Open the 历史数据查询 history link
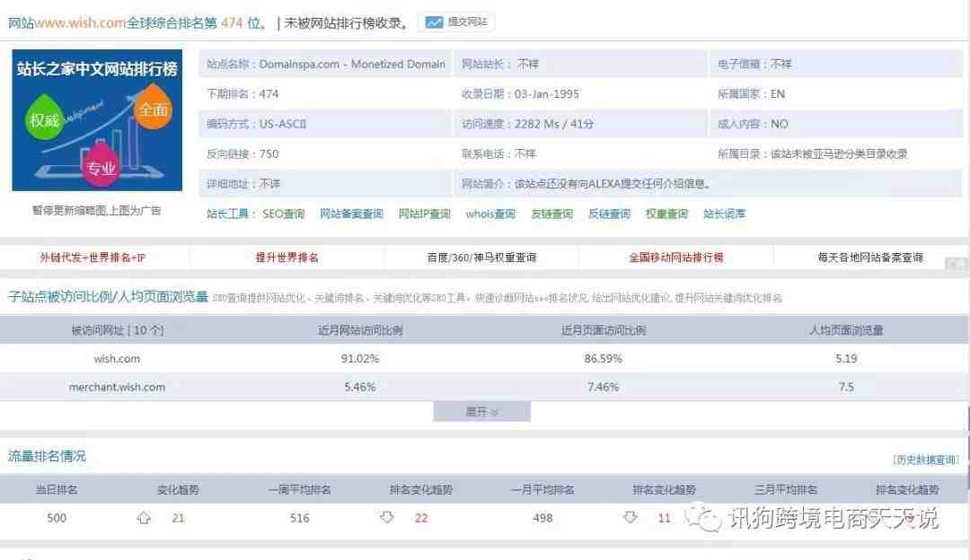Image resolution: width=970 pixels, height=560 pixels. point(925,459)
